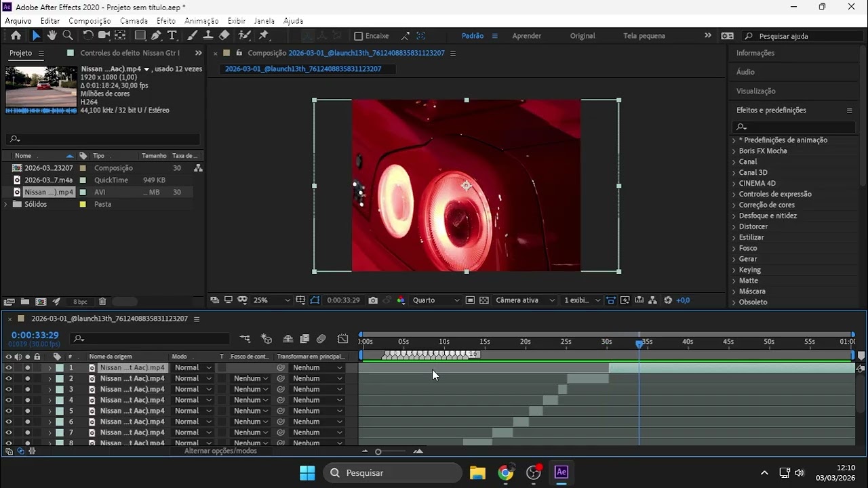Open the Câmera ativa dropdown
The width and height of the screenshot is (868, 488).
coord(526,300)
